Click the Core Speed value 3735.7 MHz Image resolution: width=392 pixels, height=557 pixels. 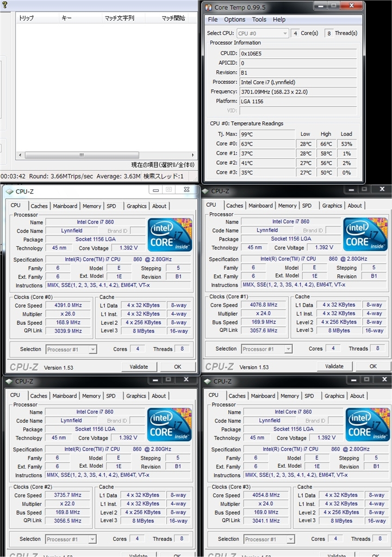(x=67, y=495)
